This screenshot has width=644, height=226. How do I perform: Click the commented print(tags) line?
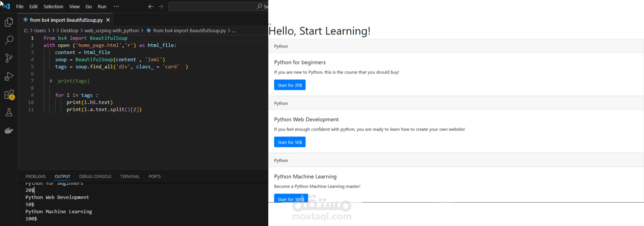pos(70,81)
